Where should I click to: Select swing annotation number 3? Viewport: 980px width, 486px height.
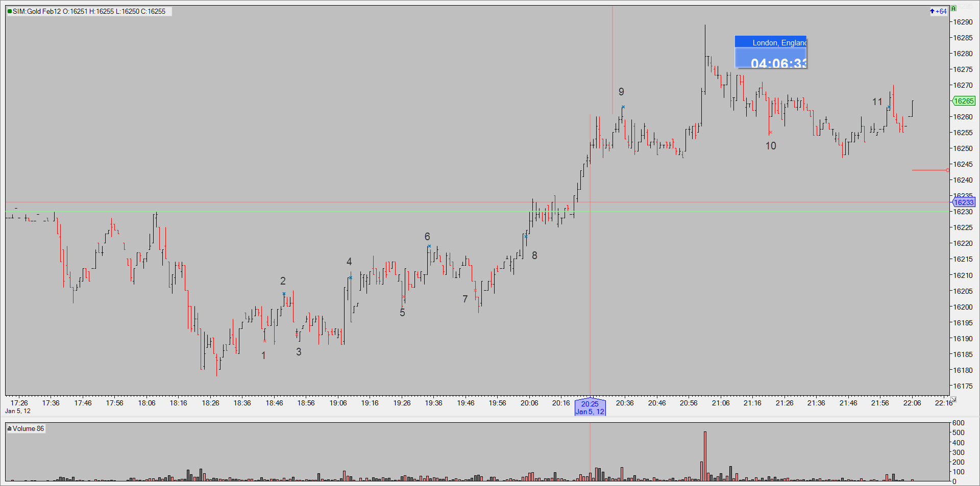coord(299,352)
